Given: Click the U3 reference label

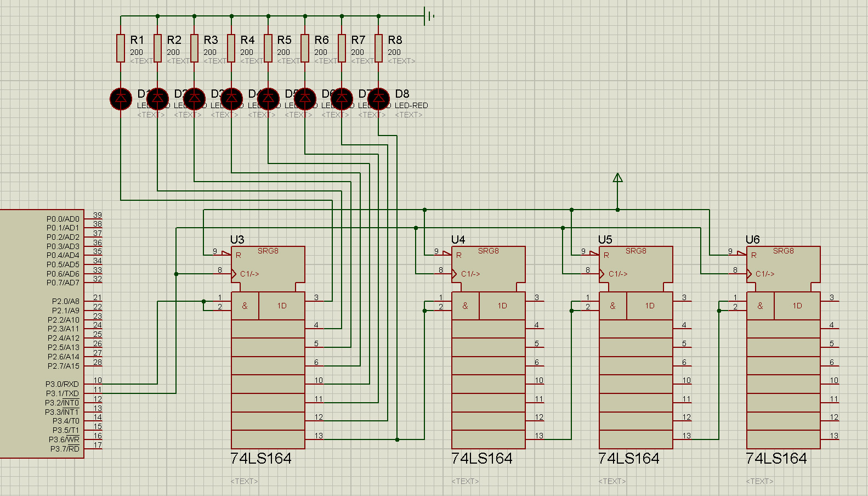Looking at the screenshot, I should coord(237,240).
